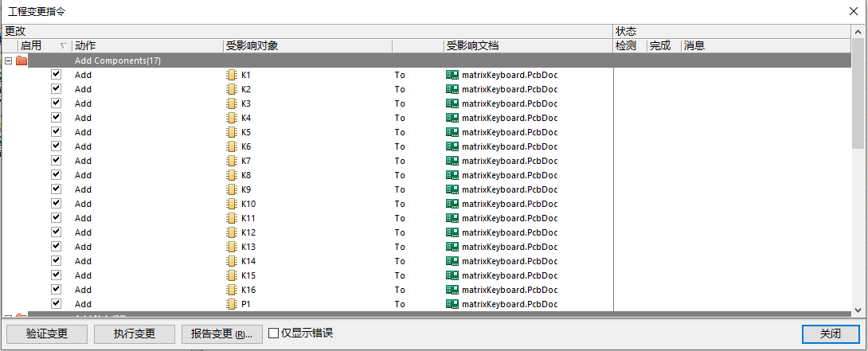This screenshot has height=351, width=868.
Task: Close the dialog with 关闭 button
Action: (831, 334)
